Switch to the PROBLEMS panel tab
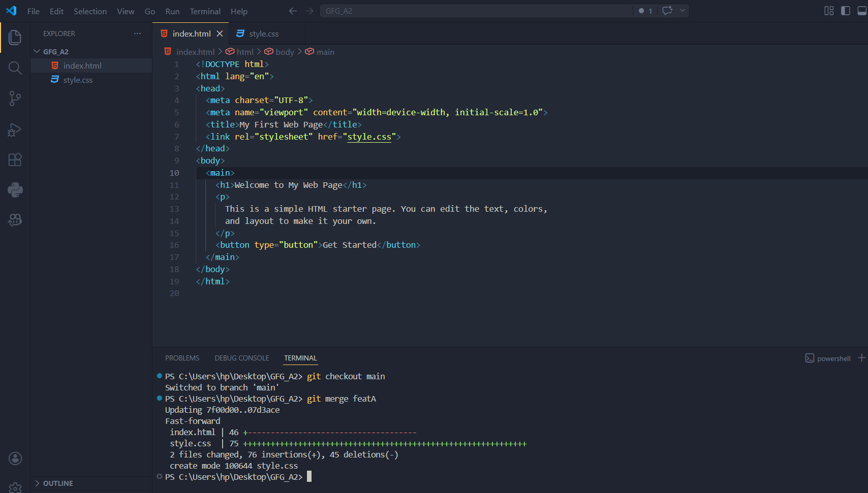This screenshot has height=493, width=868. click(182, 358)
